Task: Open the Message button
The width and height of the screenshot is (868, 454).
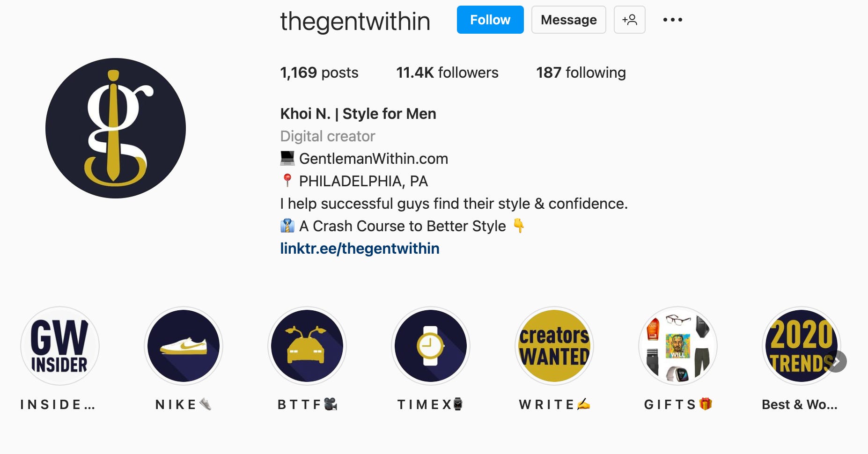Action: (569, 20)
